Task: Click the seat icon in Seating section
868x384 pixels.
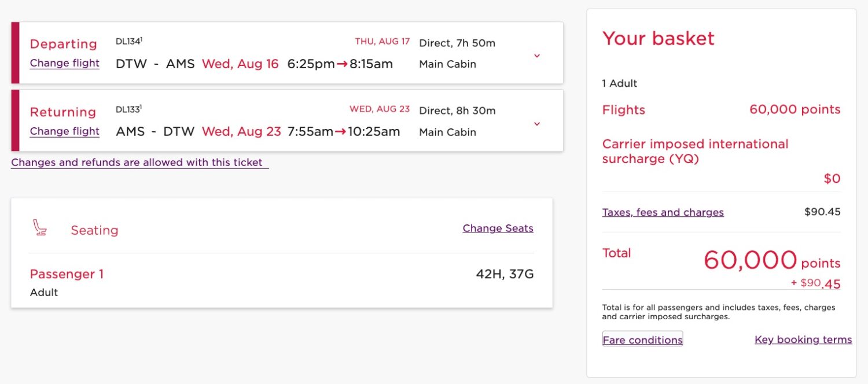Action: point(40,228)
